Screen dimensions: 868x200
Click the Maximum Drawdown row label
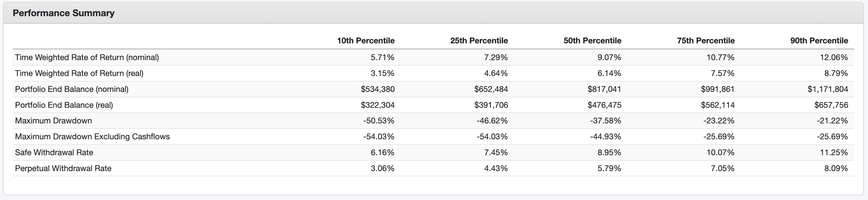click(x=54, y=121)
